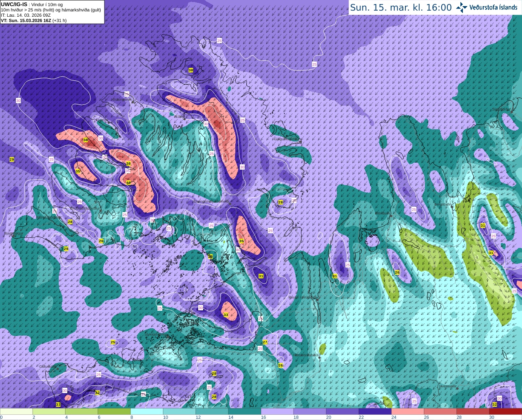Click the Blönduós station label
Screen dimensions: 522x420
pyautogui.click(x=383, y=213)
